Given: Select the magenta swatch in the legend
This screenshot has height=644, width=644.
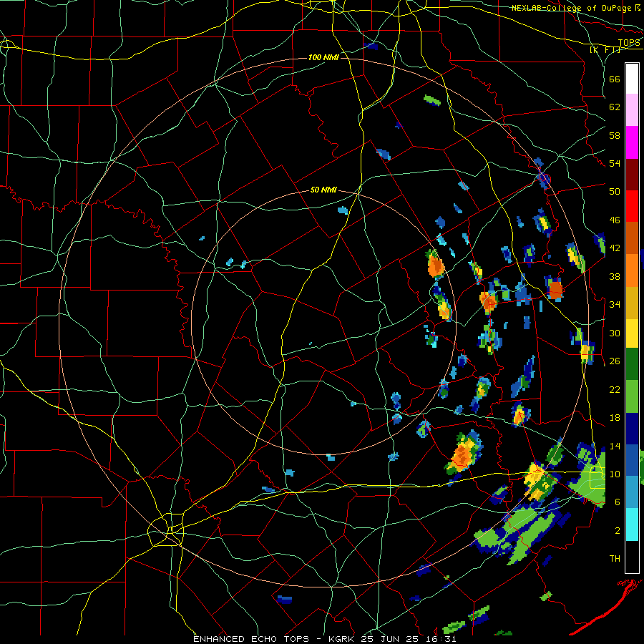Looking at the screenshot, I should [632, 142].
